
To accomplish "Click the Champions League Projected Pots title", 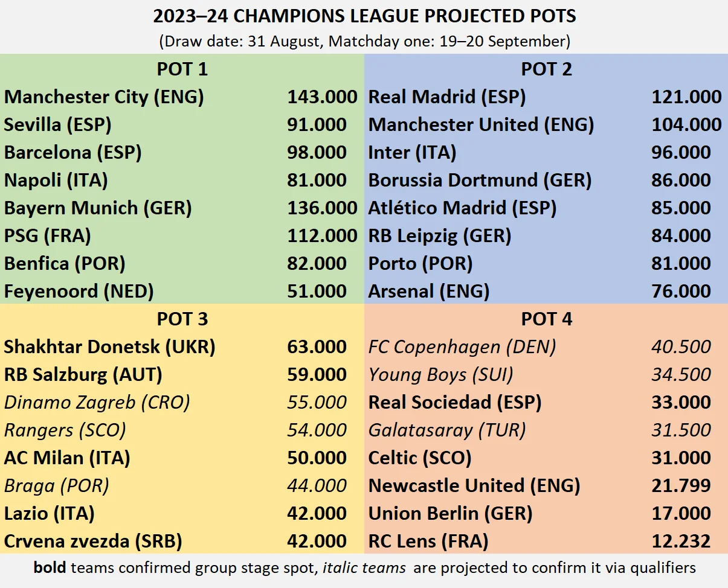I will pyautogui.click(x=364, y=16).
